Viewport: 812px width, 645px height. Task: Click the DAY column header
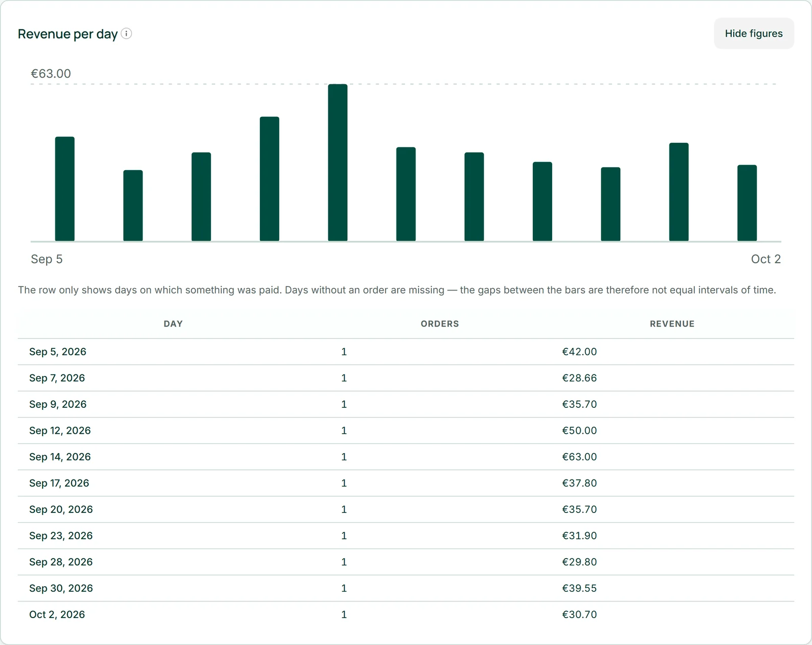coord(173,324)
